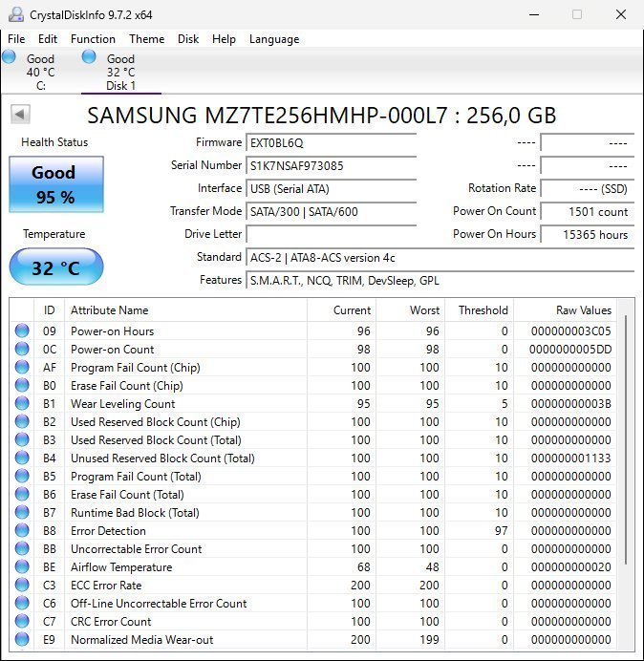Click the Threshold column header
644x661 pixels.
pyautogui.click(x=479, y=310)
